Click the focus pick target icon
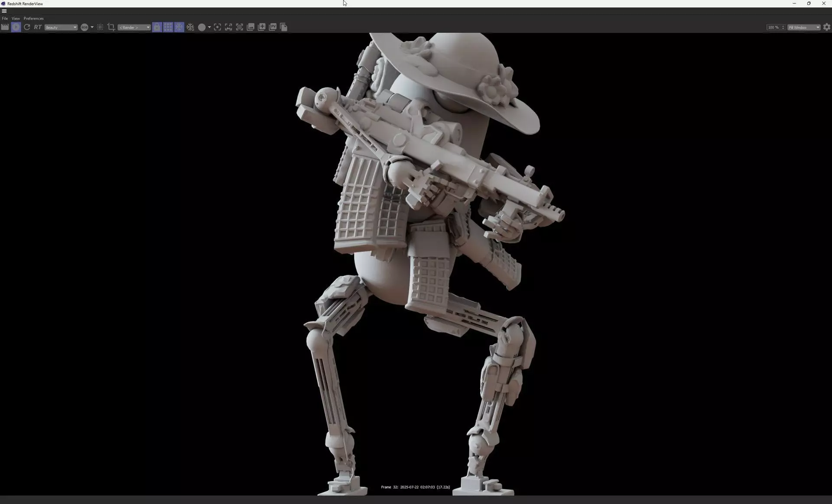Screen dimensions: 832x504 [x=218, y=27]
